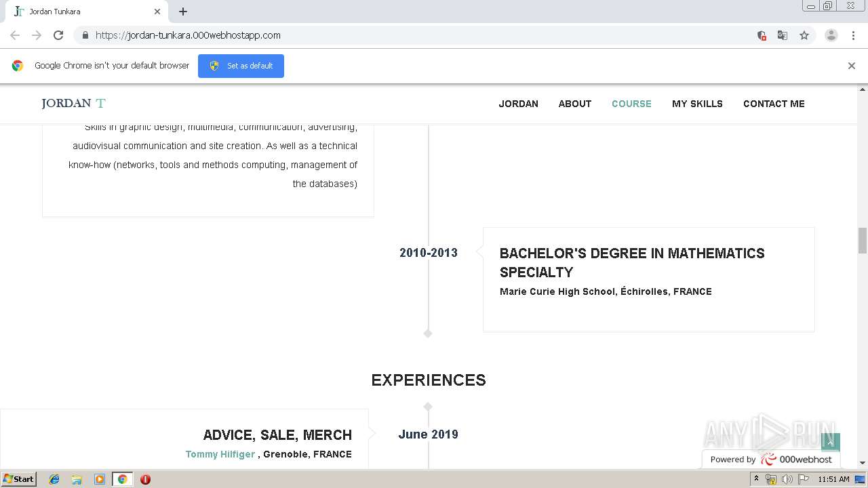Open the network tray icon
The width and height of the screenshot is (868, 488).
coord(771,479)
